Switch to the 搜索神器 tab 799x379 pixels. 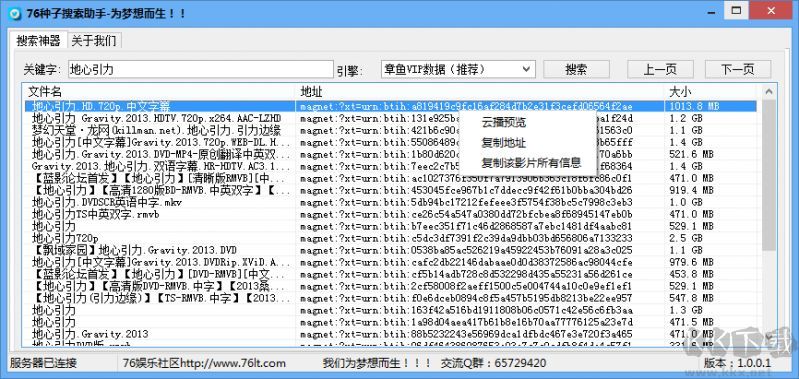pyautogui.click(x=38, y=41)
